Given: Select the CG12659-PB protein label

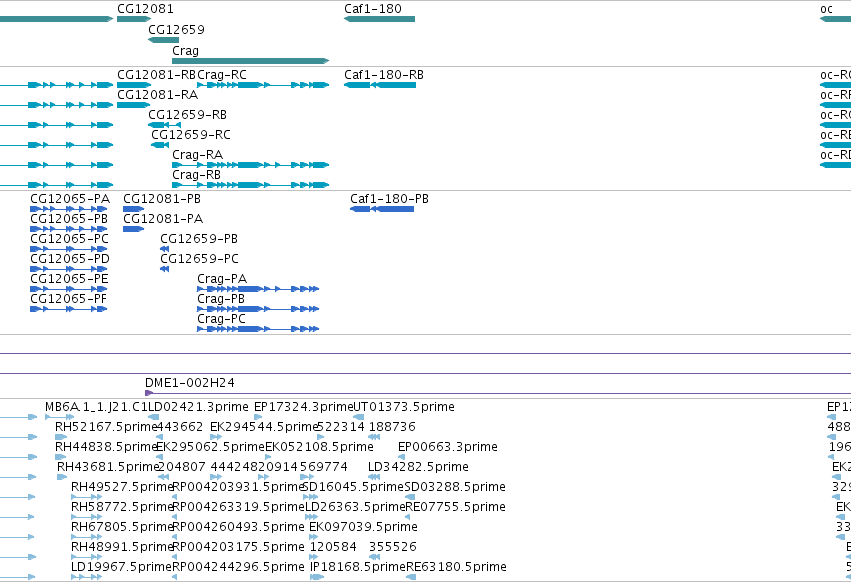Looking at the screenshot, I should [199, 239].
